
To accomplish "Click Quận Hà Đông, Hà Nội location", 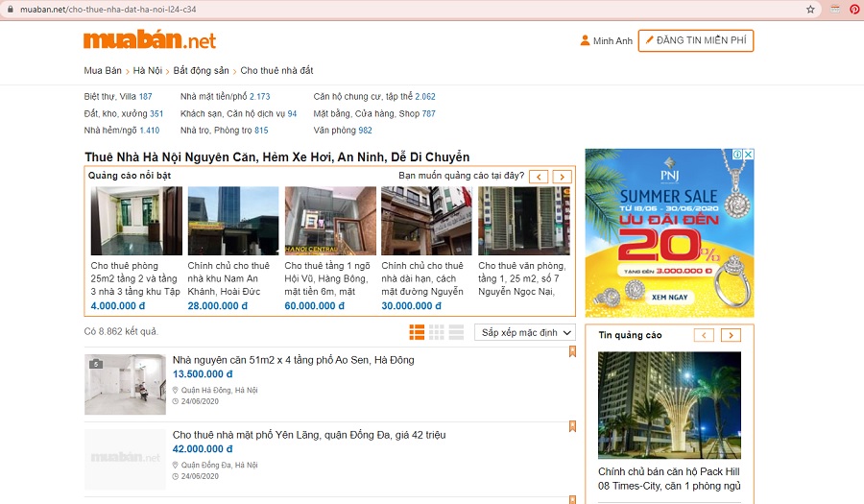I will tap(219, 390).
